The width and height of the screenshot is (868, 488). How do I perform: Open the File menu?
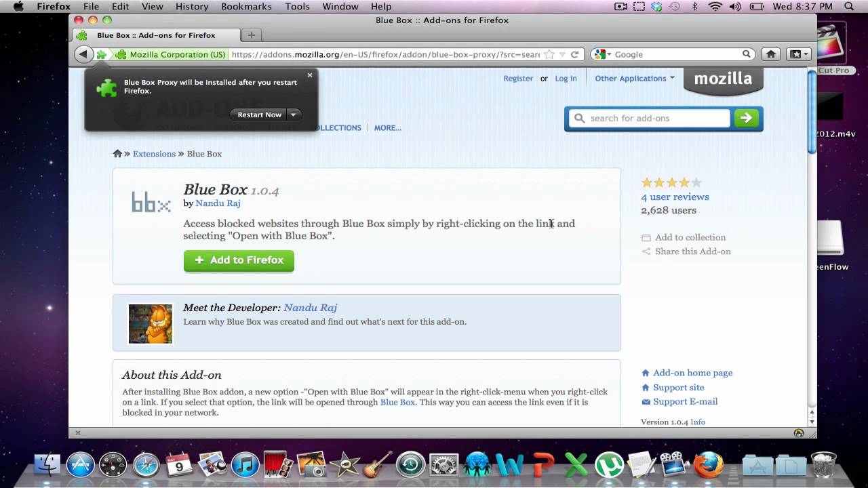91,7
